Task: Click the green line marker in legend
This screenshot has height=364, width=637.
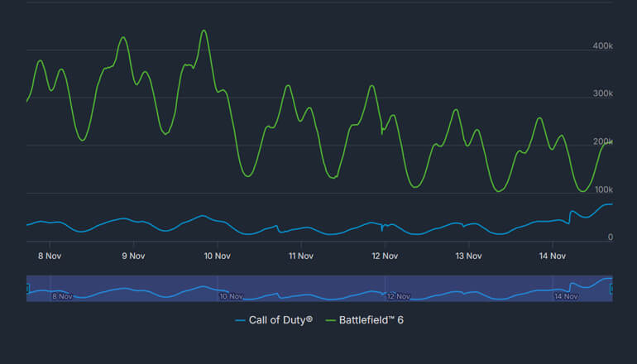Action: pyautogui.click(x=331, y=319)
